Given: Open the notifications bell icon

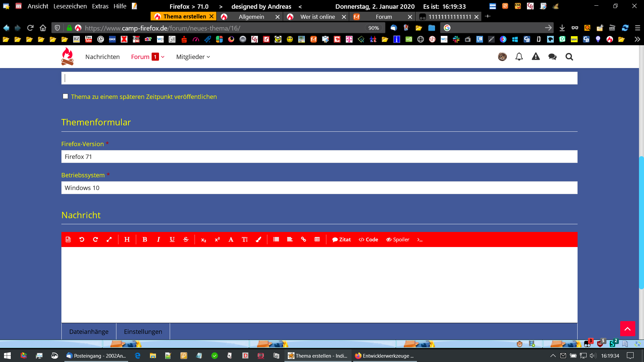Looking at the screenshot, I should 519,57.
